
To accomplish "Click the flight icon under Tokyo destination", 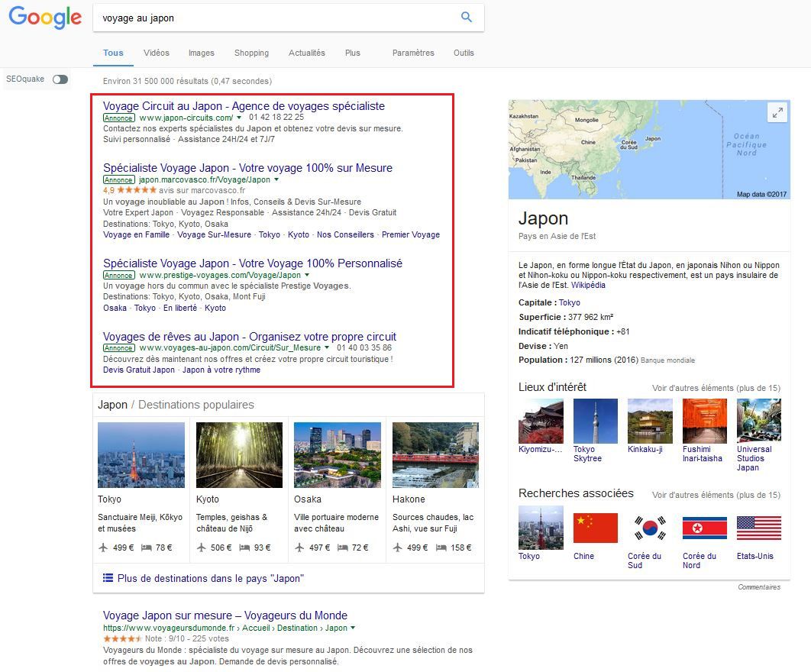I will 103,548.
